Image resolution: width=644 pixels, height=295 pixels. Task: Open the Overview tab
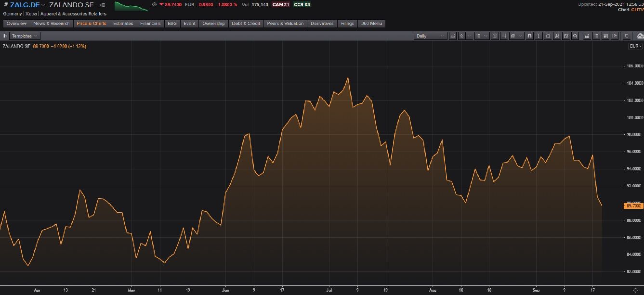pos(16,24)
